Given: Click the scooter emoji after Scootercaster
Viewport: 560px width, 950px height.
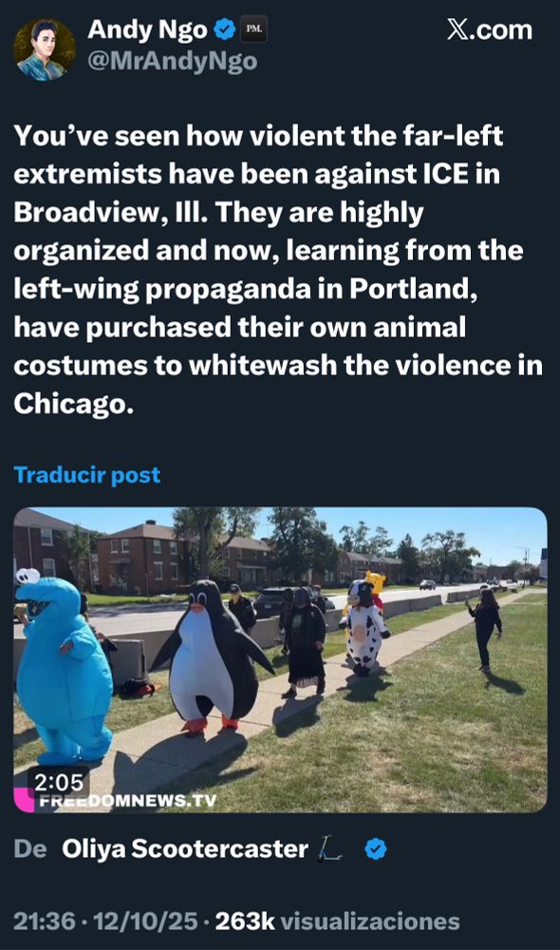Looking at the screenshot, I should click(330, 848).
